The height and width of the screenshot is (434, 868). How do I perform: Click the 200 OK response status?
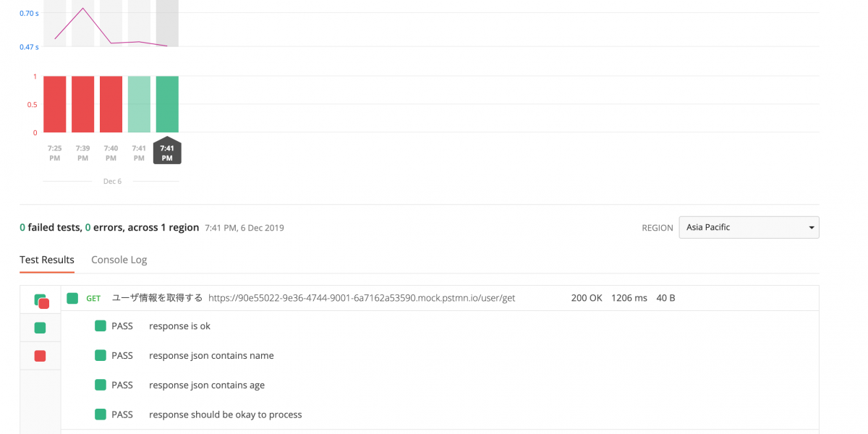[x=587, y=298]
